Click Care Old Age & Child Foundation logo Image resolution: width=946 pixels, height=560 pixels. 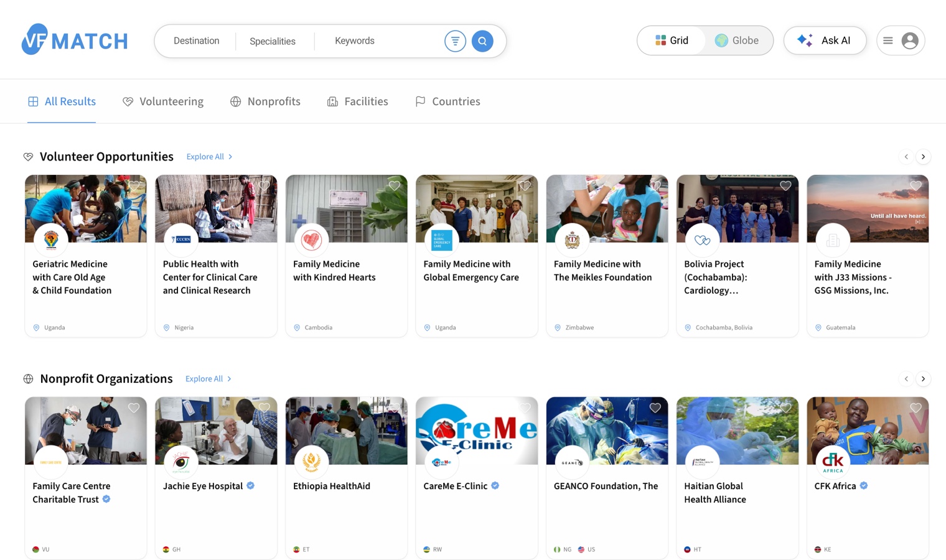[x=51, y=240]
